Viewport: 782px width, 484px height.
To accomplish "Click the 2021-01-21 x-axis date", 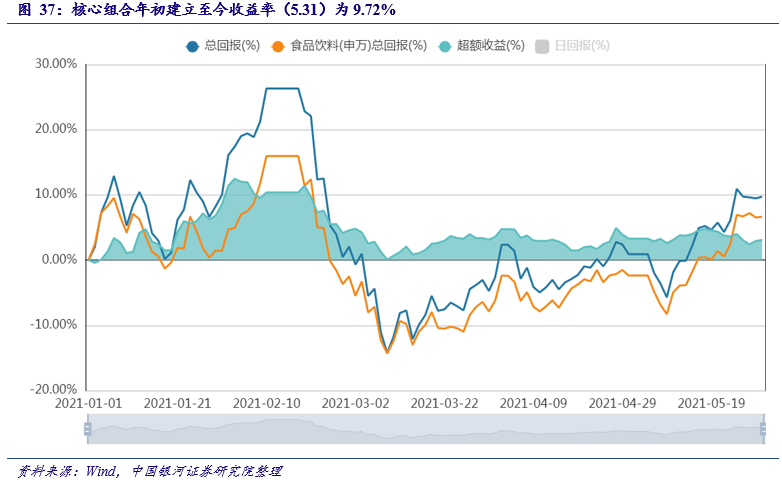I will (178, 403).
